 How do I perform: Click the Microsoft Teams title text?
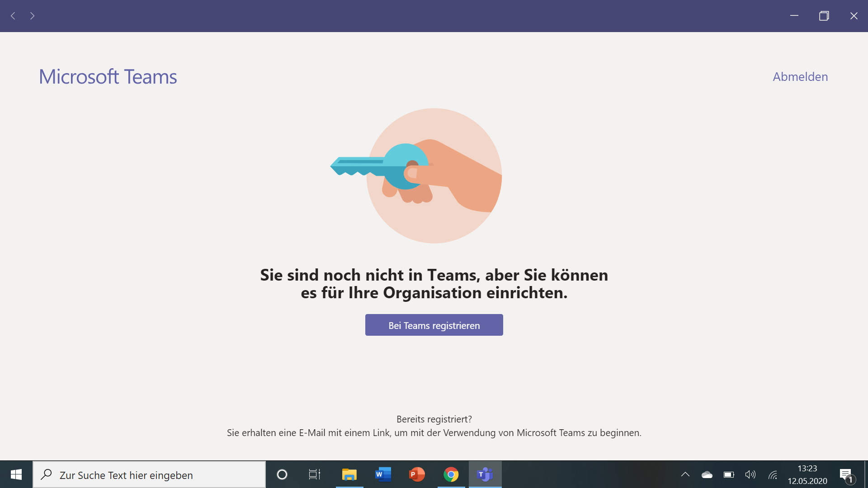(108, 77)
